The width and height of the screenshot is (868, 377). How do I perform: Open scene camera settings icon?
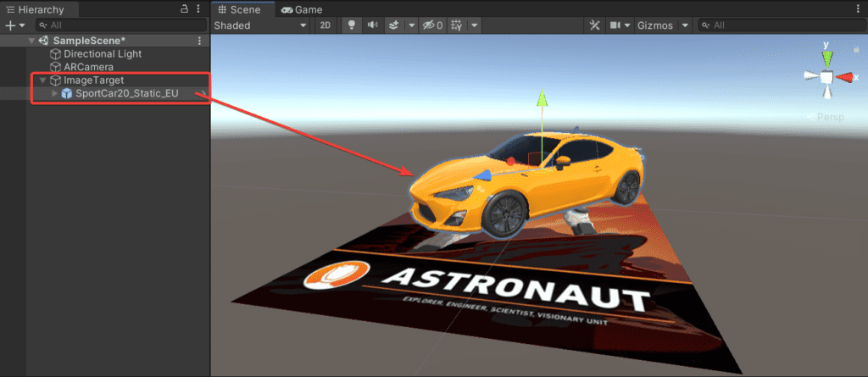click(615, 25)
